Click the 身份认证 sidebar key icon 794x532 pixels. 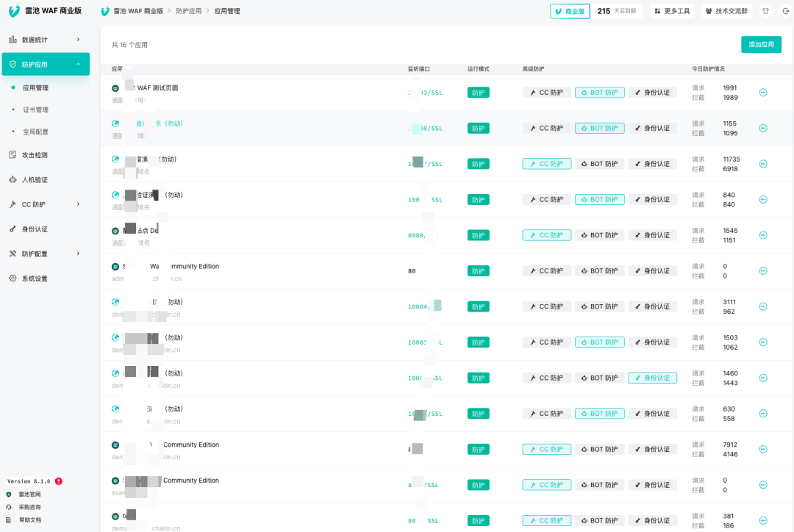coord(12,229)
